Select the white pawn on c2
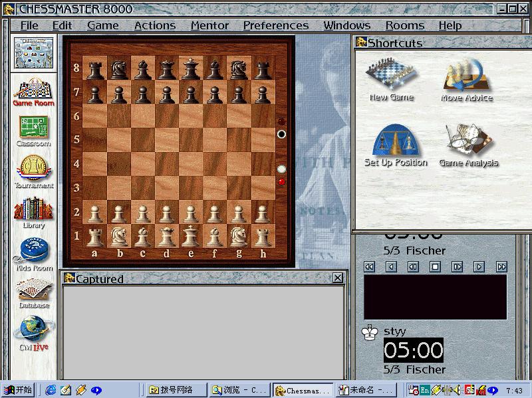Image resolution: width=532 pixels, height=398 pixels. tap(143, 213)
